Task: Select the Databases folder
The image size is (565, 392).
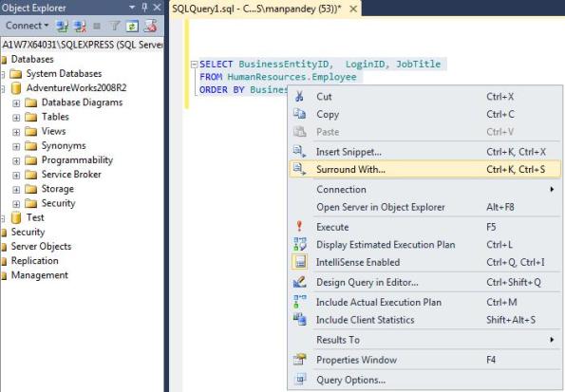Action: 32,59
